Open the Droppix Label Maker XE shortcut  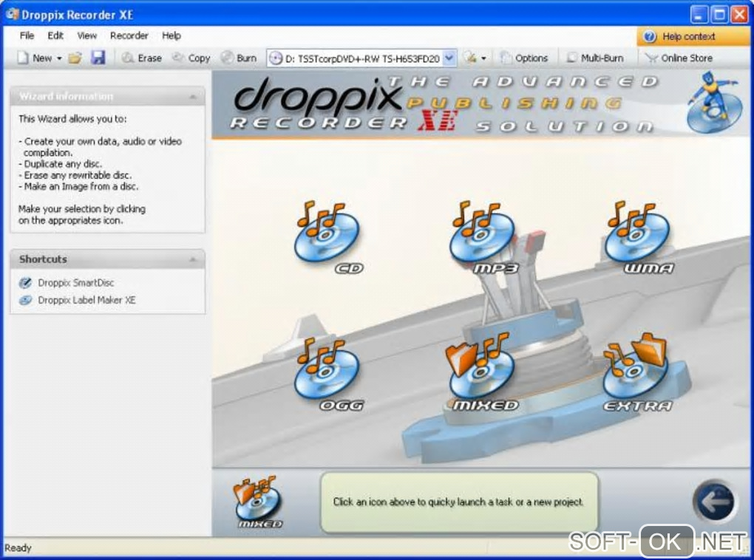(86, 300)
